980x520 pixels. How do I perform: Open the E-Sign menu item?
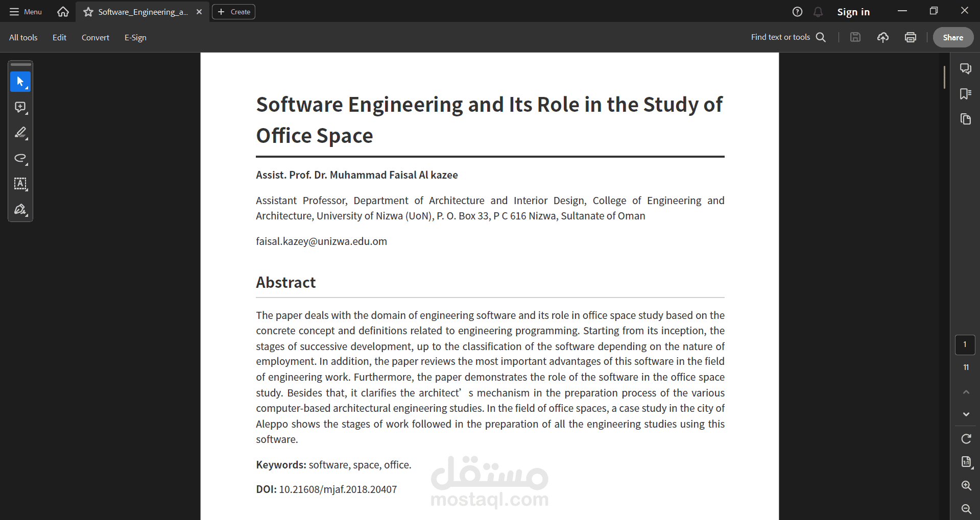[x=135, y=37]
